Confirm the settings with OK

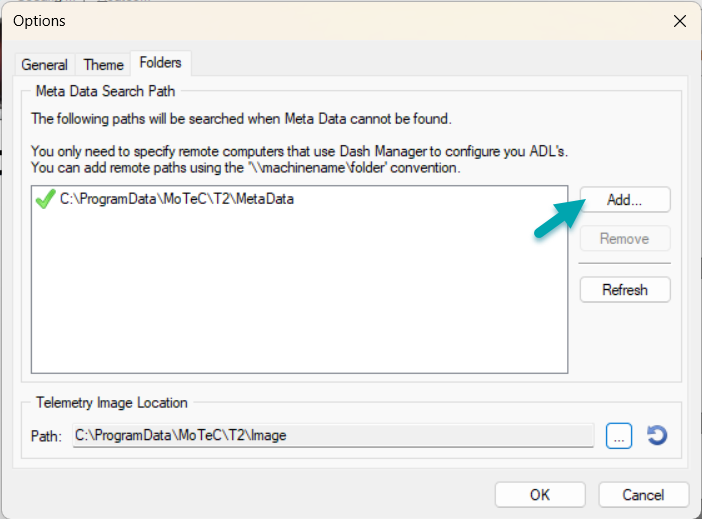tap(540, 495)
